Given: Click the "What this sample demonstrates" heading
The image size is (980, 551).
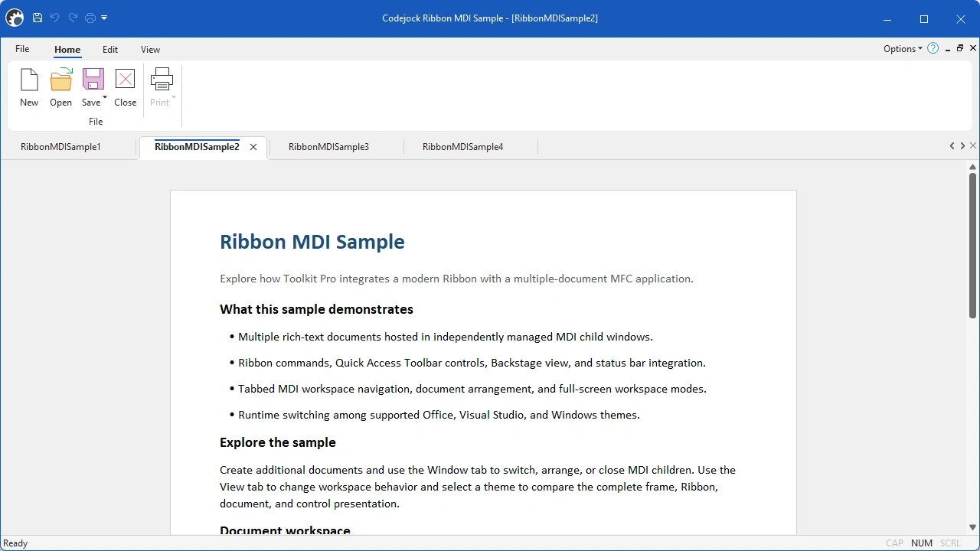Looking at the screenshot, I should pos(316,309).
